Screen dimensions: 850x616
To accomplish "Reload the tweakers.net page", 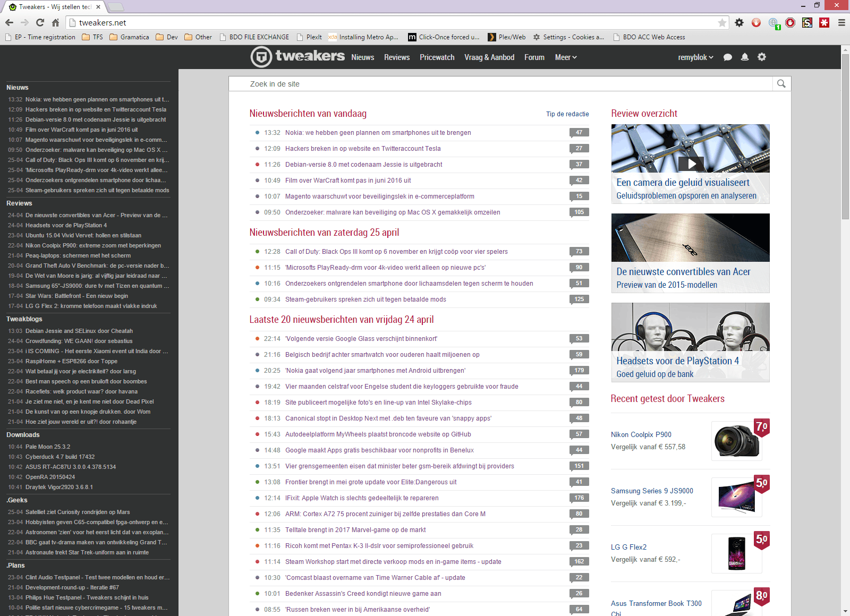I will click(x=40, y=22).
